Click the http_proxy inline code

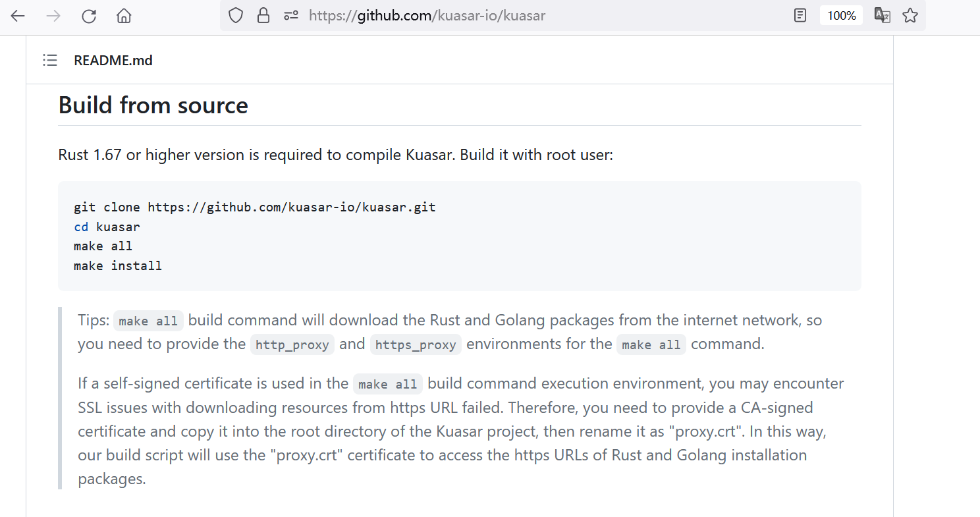(292, 344)
